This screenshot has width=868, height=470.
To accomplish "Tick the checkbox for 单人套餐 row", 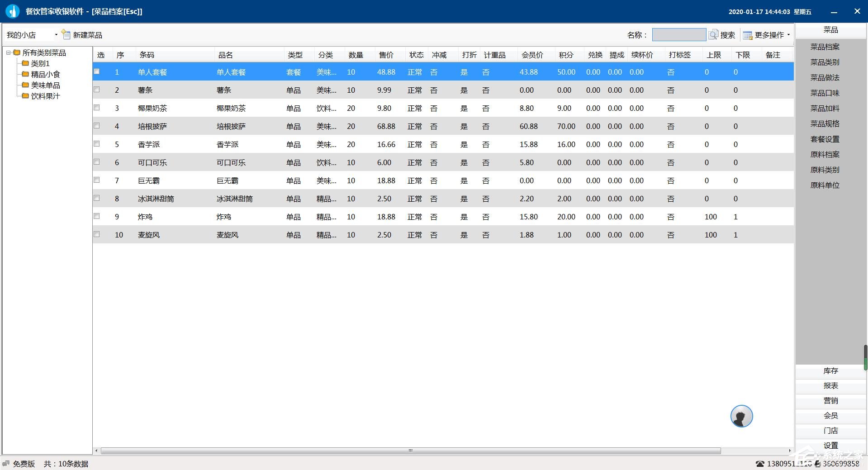I will [x=97, y=71].
